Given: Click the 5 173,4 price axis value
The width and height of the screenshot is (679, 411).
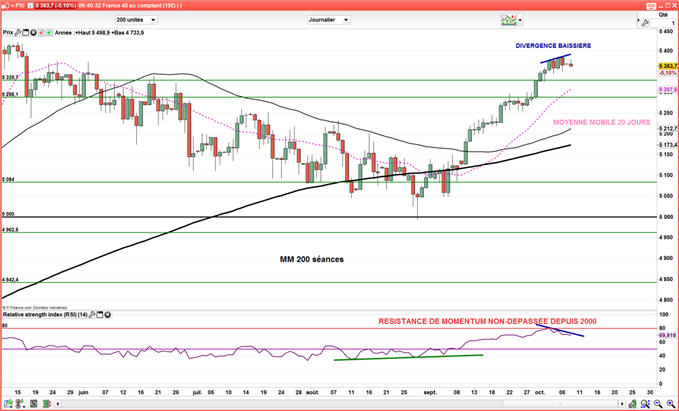Looking at the screenshot, I should 668,144.
